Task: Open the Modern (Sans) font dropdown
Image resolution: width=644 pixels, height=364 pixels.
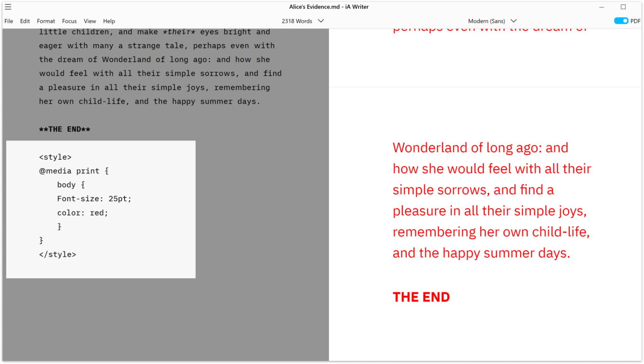Action: pyautogui.click(x=514, y=21)
